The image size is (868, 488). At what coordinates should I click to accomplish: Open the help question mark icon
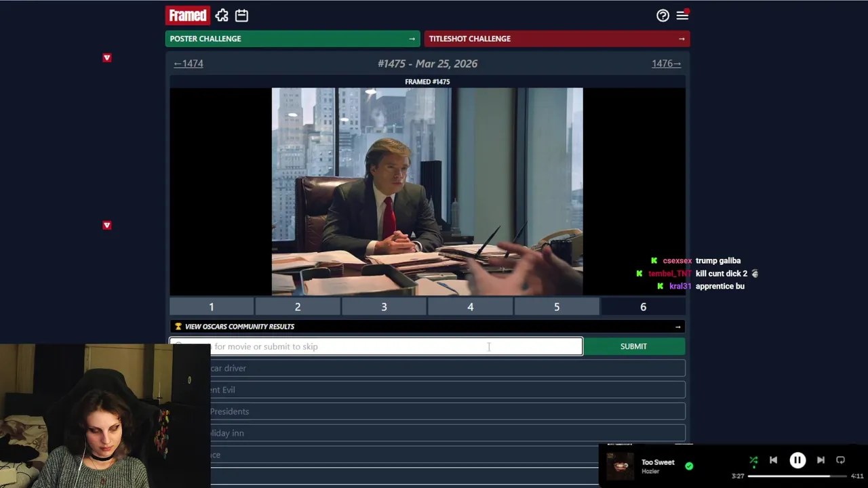663,16
